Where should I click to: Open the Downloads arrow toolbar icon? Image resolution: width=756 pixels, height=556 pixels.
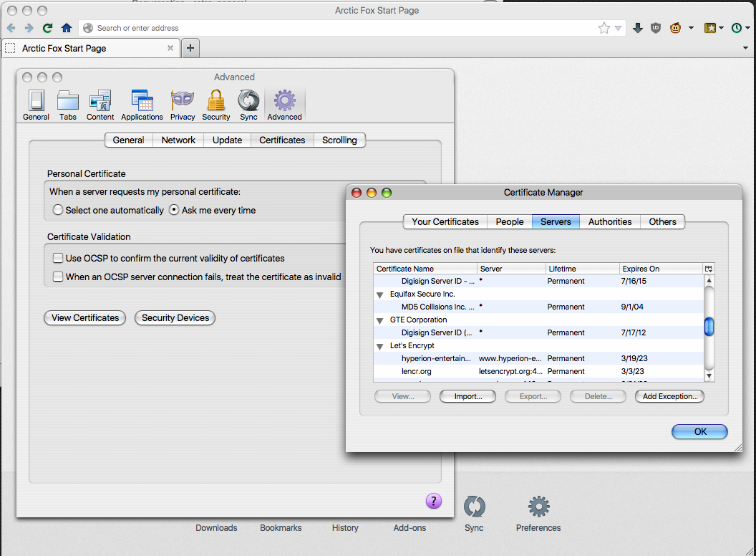coord(637,28)
